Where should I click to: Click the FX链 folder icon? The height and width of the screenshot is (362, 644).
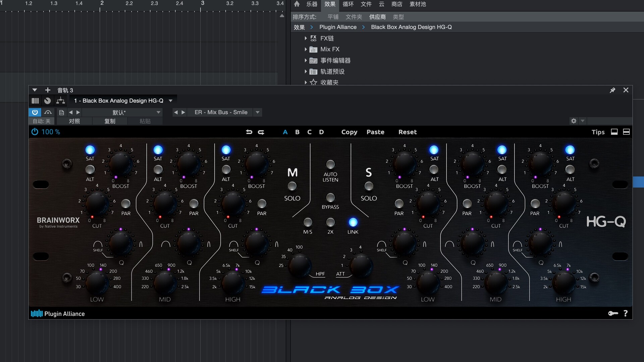tap(313, 38)
